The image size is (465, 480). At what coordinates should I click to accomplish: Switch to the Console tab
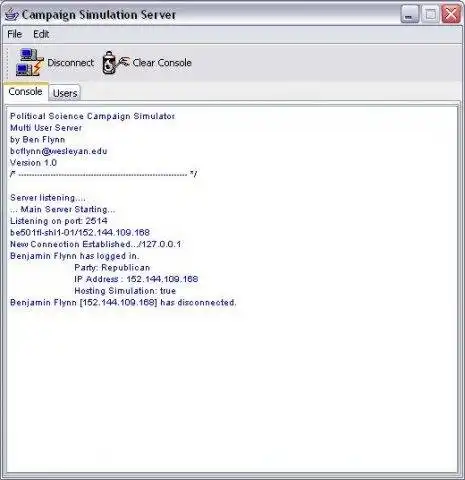[25, 91]
